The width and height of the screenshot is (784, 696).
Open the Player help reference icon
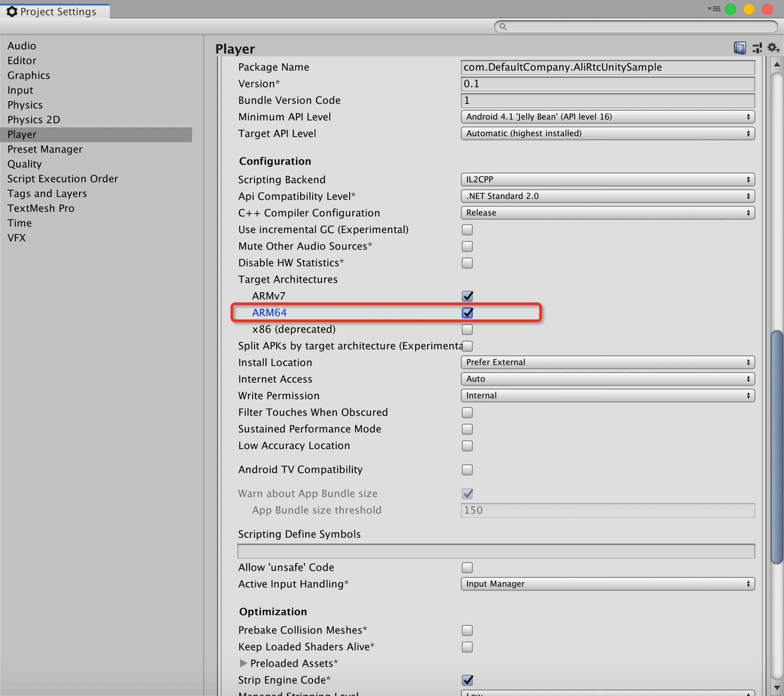pyautogui.click(x=740, y=48)
